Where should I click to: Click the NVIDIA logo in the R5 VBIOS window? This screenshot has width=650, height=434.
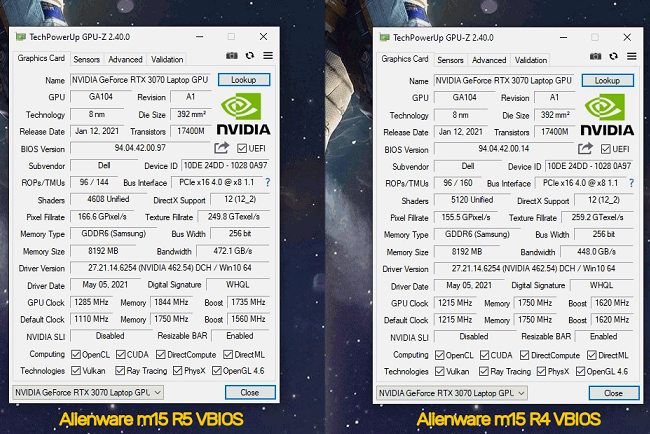[x=243, y=114]
